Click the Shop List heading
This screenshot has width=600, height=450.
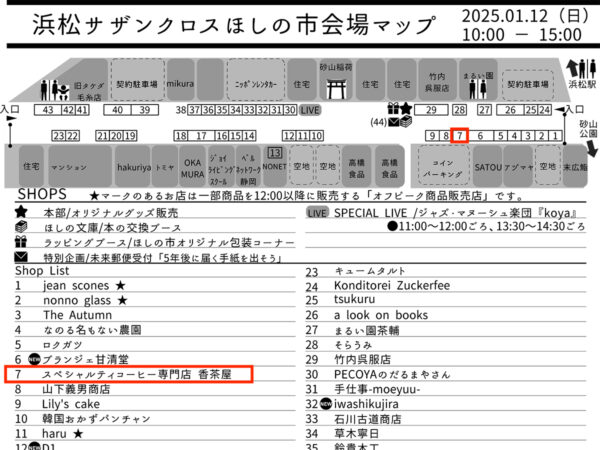tap(42, 271)
